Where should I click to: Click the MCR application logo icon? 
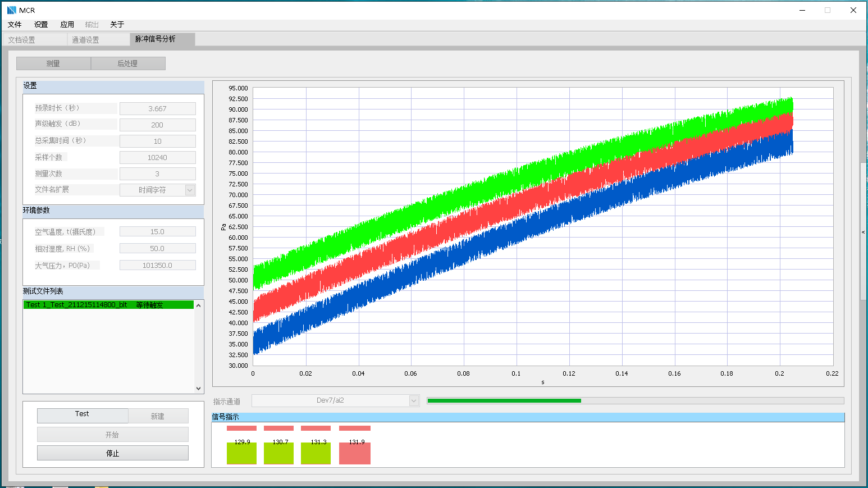tap(11, 10)
